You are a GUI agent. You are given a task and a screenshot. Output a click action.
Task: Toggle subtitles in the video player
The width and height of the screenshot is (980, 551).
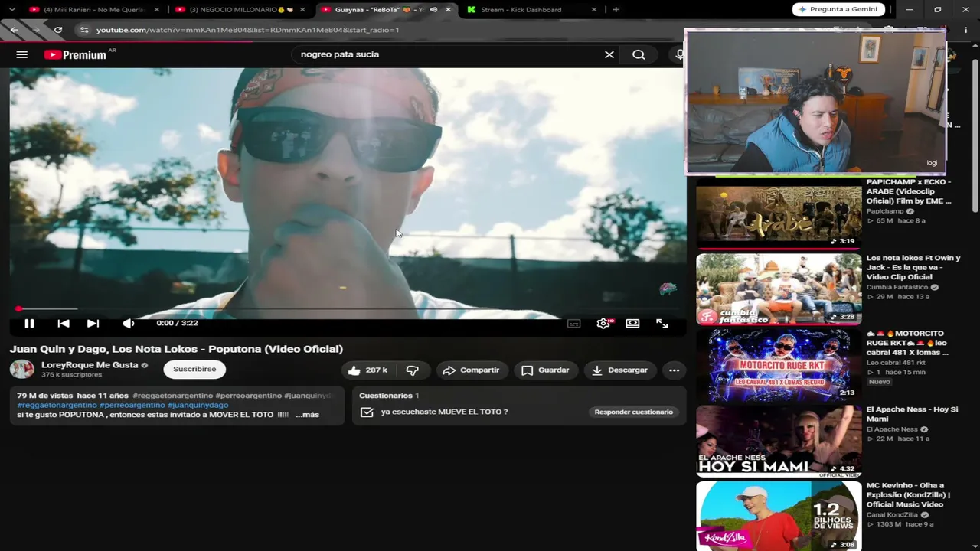573,324
